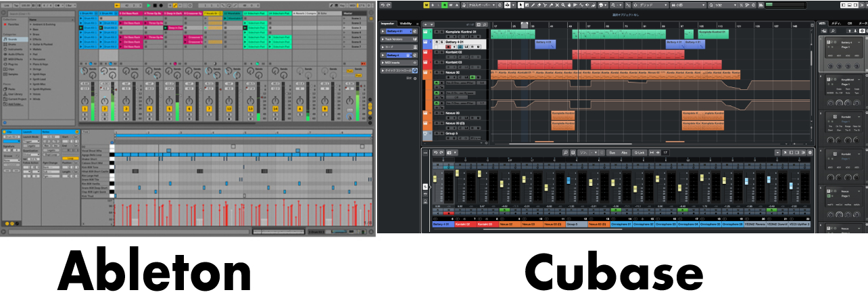Image resolution: width=868 pixels, height=307 pixels.
Task: Click the Tap tempo button in Ableton
Action: pos(16,5)
